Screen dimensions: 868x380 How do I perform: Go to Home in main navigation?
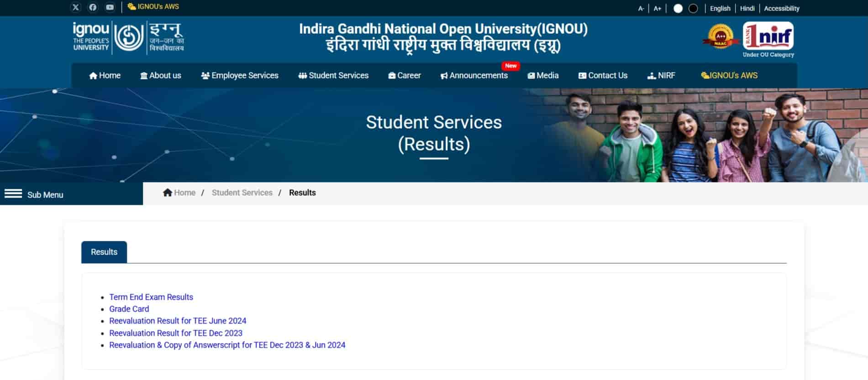coord(105,75)
